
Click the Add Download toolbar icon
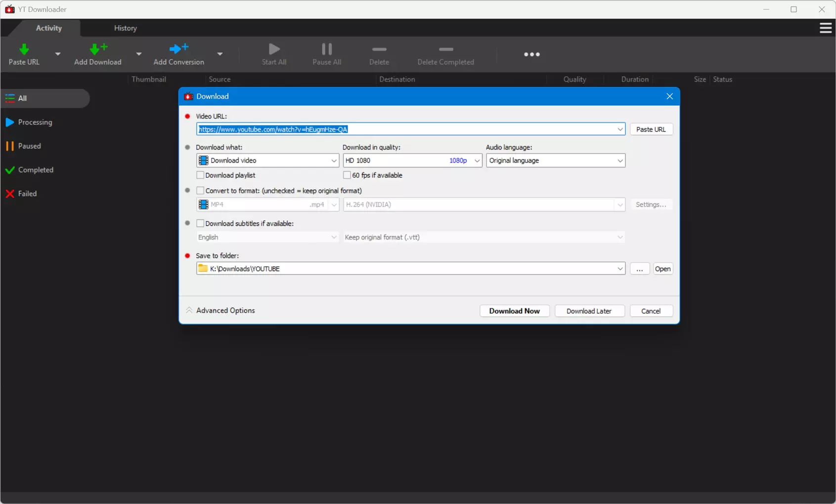click(98, 49)
